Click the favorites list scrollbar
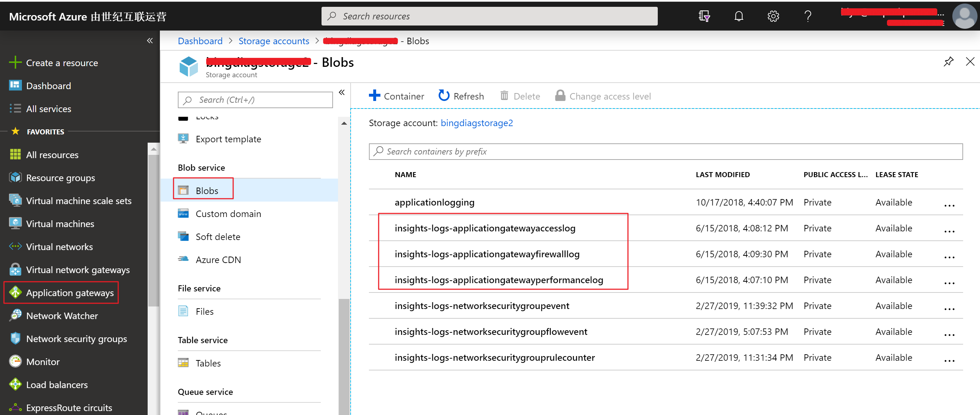Image resolution: width=980 pixels, height=415 pixels. pyautogui.click(x=153, y=228)
